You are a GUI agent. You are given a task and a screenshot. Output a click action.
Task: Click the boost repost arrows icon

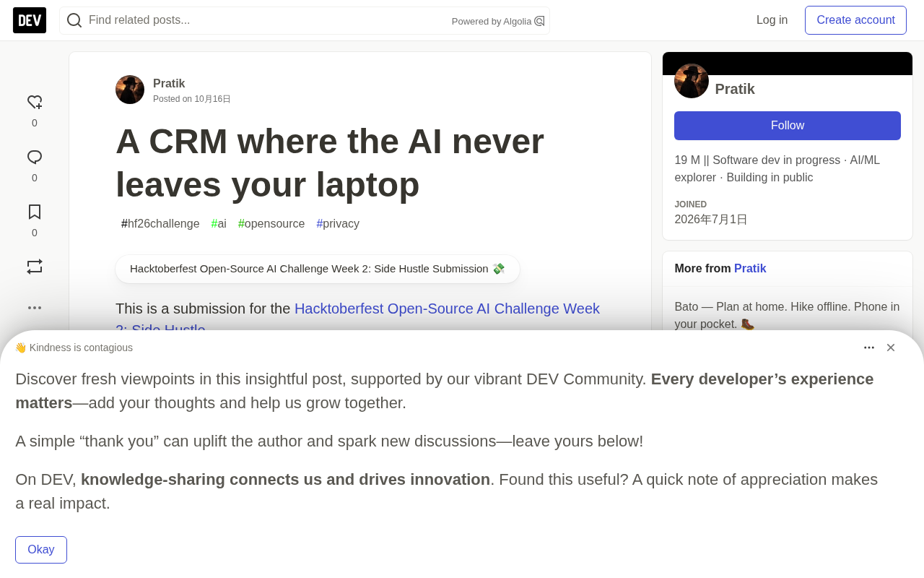[35, 267]
